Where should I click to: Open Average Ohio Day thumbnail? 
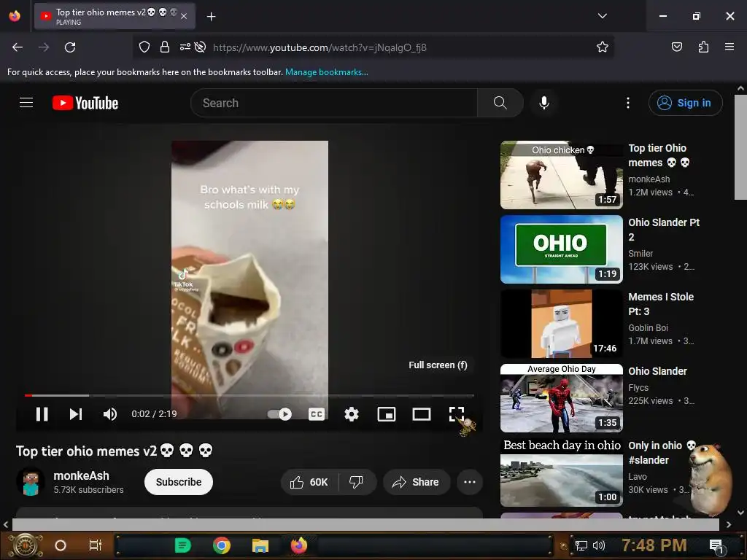click(x=561, y=398)
